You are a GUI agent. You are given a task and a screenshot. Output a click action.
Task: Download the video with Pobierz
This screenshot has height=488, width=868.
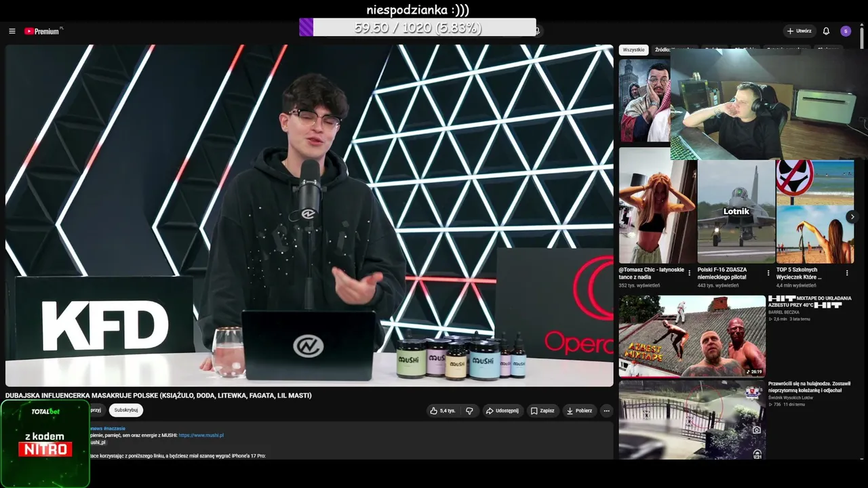pyautogui.click(x=580, y=411)
